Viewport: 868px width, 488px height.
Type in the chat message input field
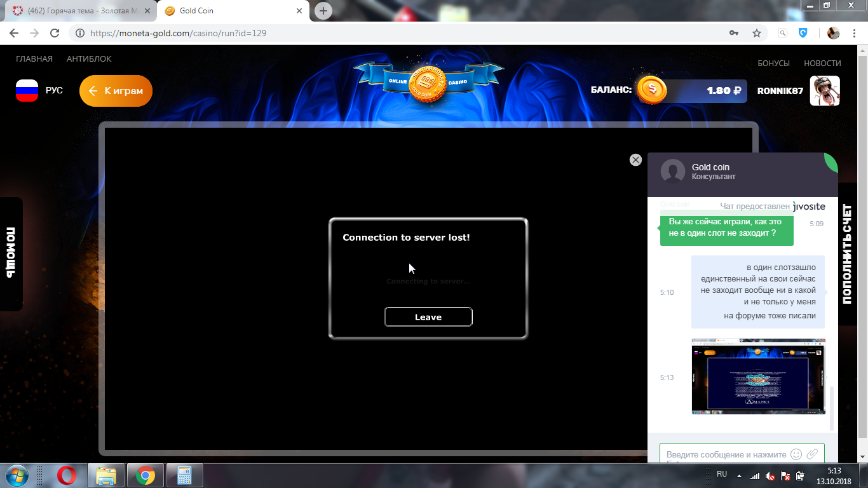[724, 454]
